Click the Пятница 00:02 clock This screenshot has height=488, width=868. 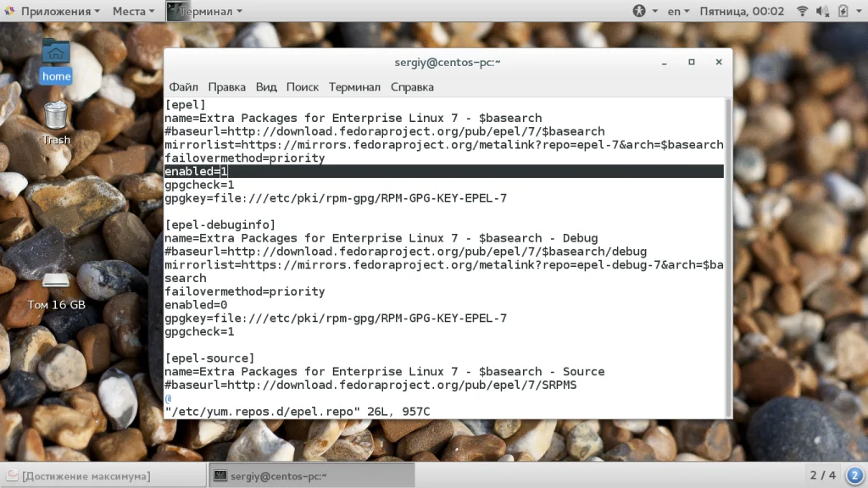click(x=742, y=11)
